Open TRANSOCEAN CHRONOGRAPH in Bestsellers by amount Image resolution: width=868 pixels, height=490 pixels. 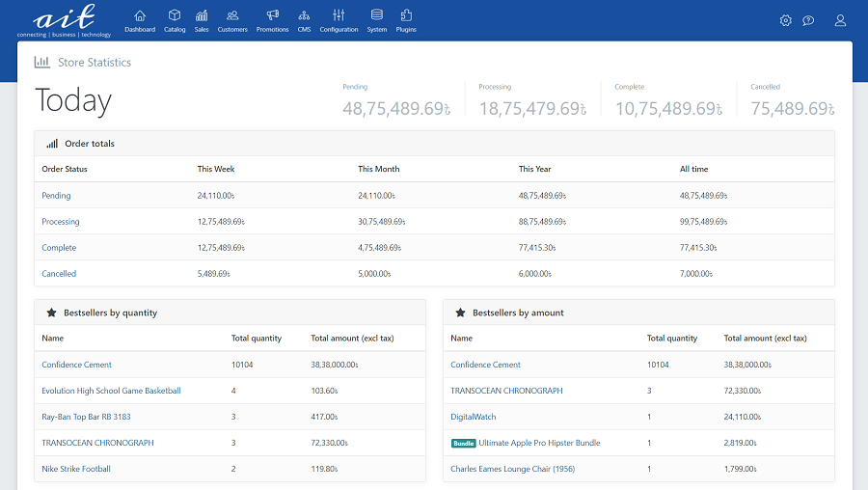[506, 391]
